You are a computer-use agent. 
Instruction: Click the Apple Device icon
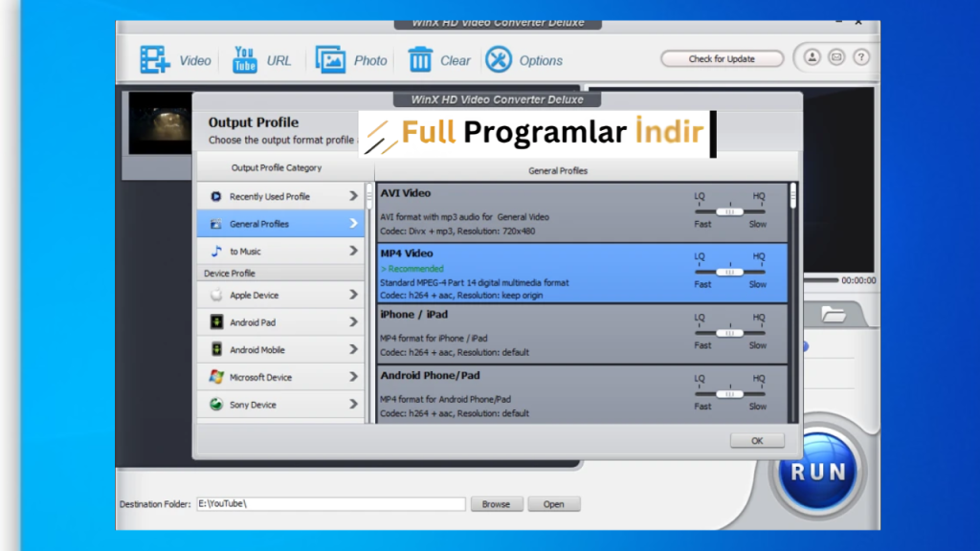[215, 295]
